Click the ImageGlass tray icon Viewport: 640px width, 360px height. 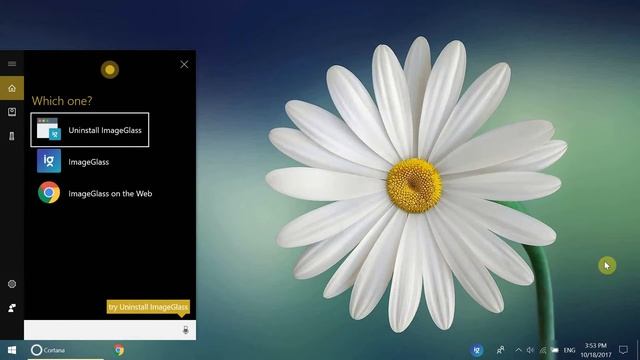point(476,350)
